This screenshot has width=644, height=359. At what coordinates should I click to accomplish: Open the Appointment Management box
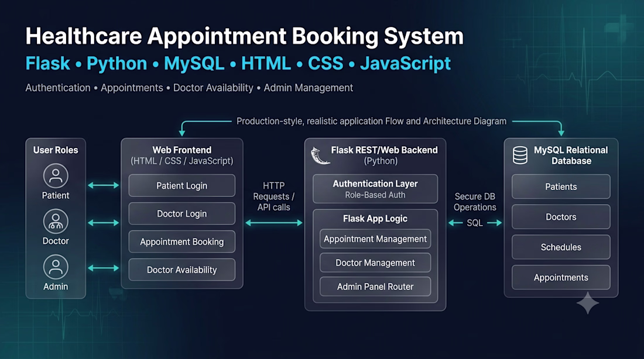(x=375, y=239)
